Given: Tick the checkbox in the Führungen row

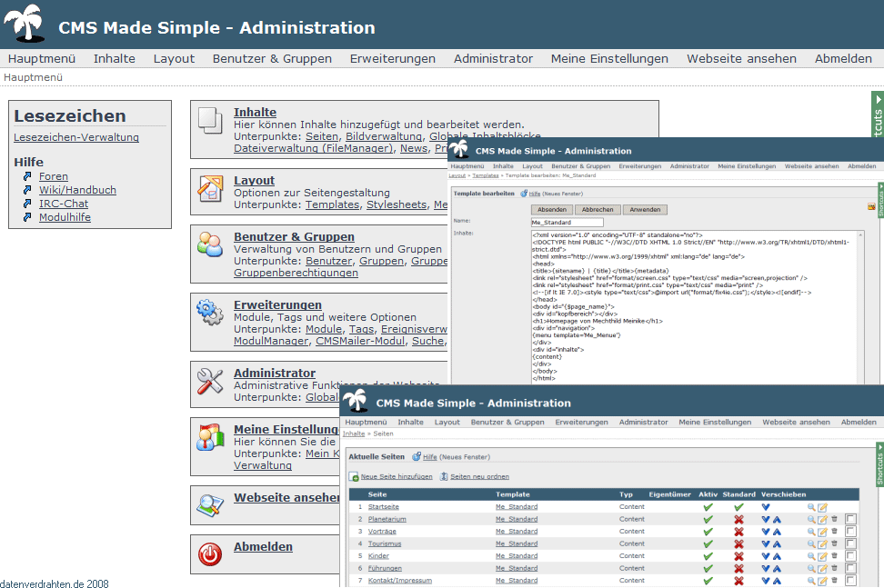Looking at the screenshot, I should coord(850,568).
